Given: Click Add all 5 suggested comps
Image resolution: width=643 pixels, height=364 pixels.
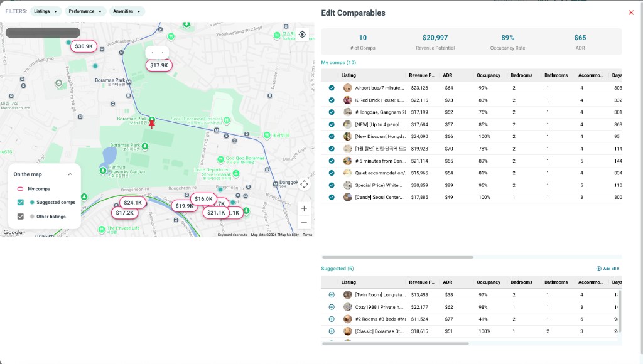Looking at the screenshot, I should pyautogui.click(x=608, y=269).
